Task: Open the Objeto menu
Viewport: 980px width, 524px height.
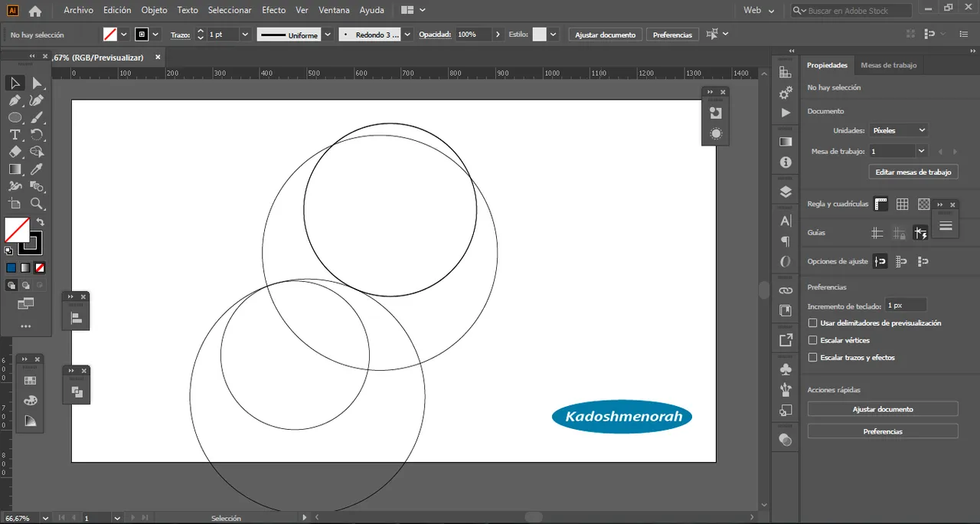Action: [154, 11]
